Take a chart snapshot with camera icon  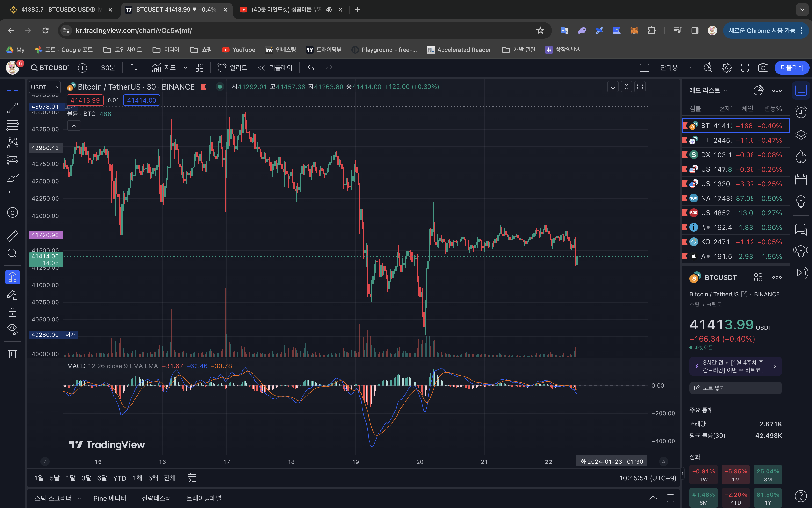[x=763, y=68]
